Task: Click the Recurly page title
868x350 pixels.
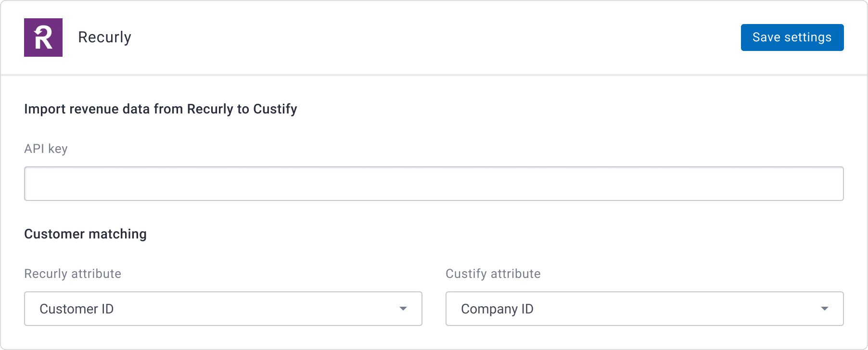Action: pyautogui.click(x=104, y=37)
